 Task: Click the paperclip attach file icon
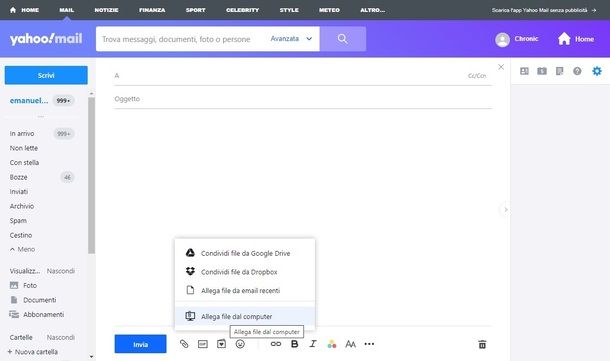184,344
